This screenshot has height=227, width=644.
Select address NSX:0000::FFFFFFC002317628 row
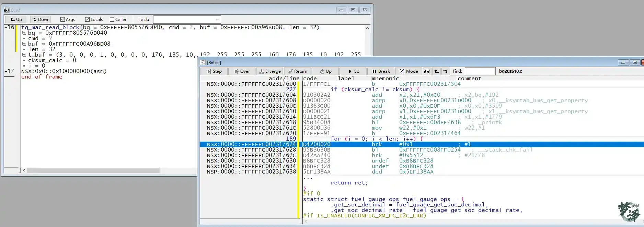(x=251, y=150)
